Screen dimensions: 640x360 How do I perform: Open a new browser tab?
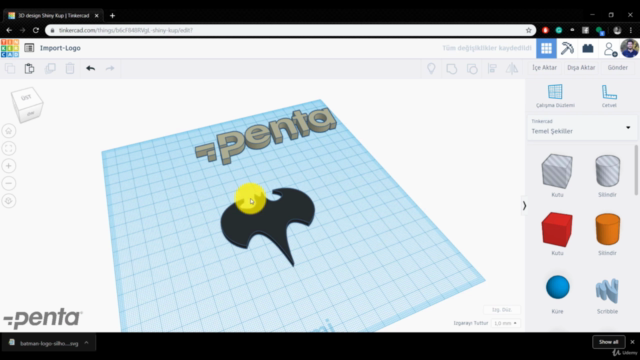pos(112,16)
